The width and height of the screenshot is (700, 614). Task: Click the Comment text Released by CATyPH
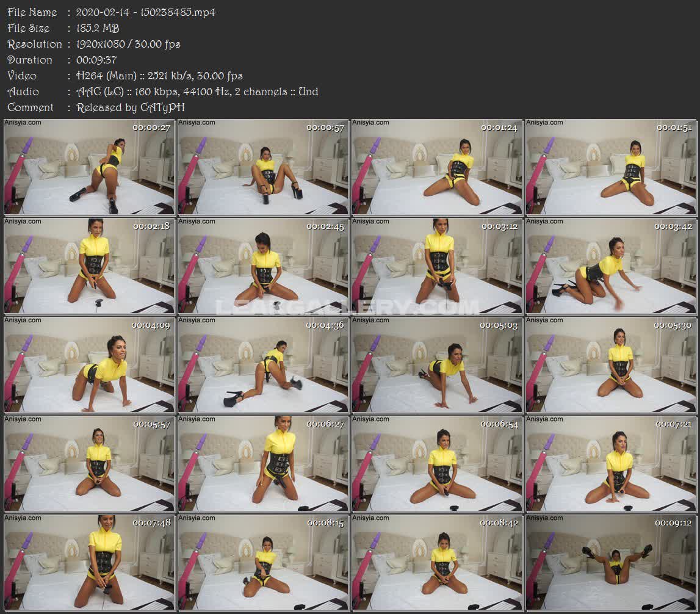[131, 107]
